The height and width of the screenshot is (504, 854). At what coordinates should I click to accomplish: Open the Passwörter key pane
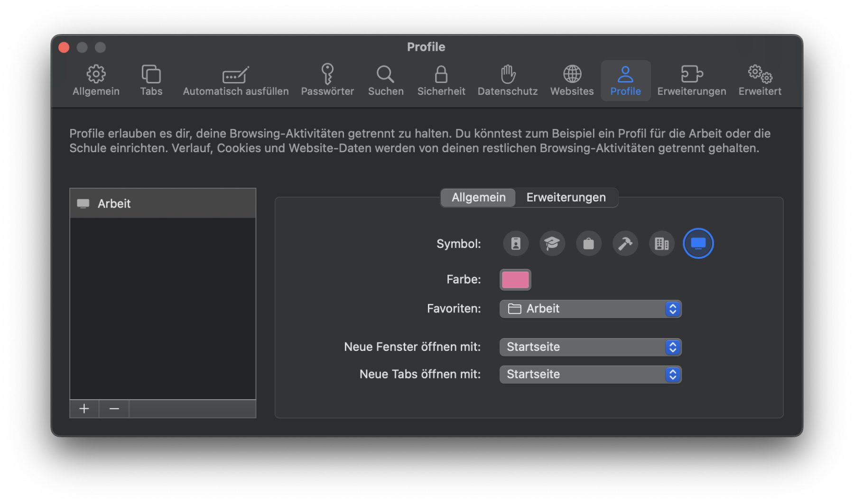(327, 81)
